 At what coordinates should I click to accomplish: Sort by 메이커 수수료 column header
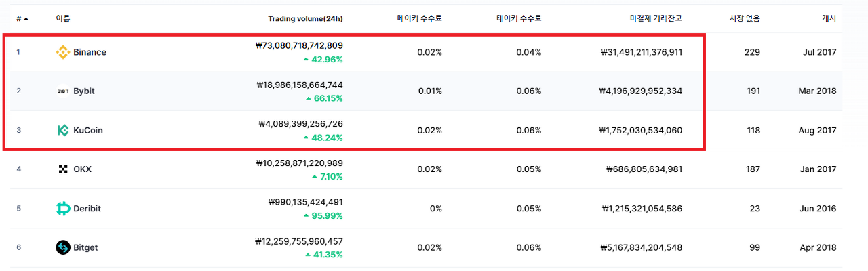(420, 18)
